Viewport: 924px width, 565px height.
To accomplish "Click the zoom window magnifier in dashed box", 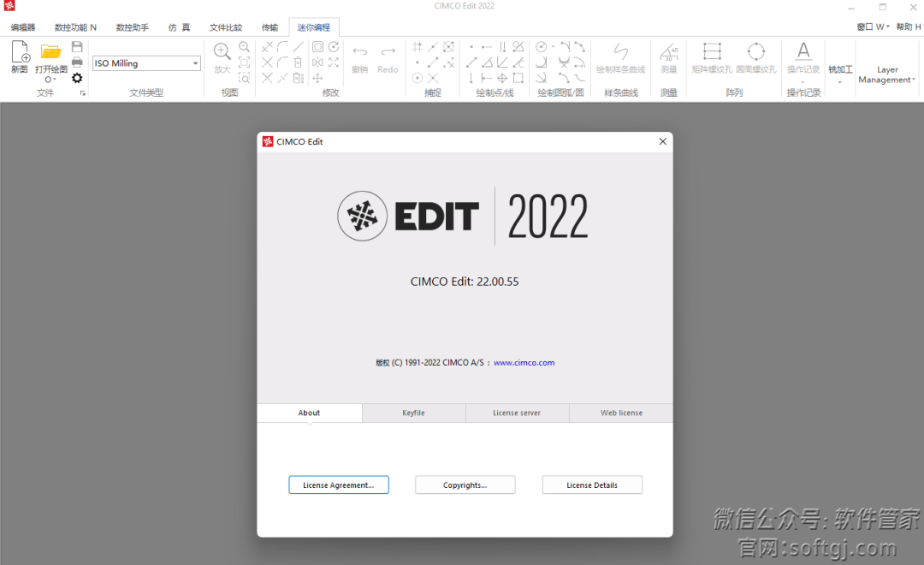I will click(244, 78).
